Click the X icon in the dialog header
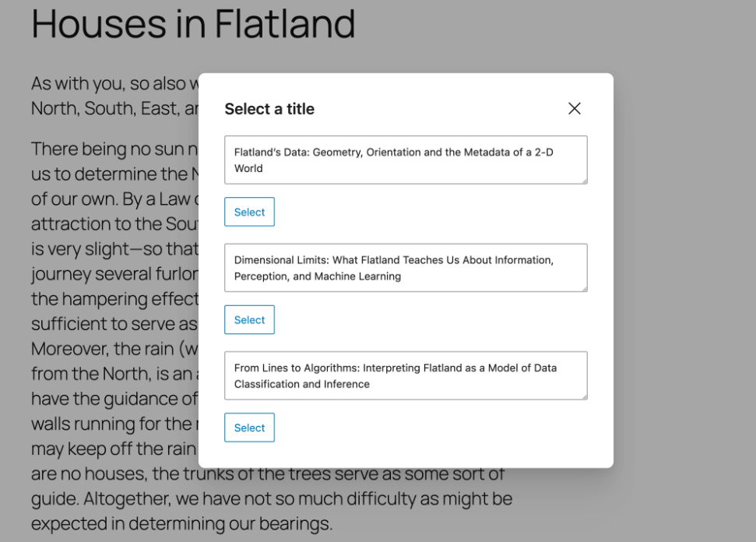The width and height of the screenshot is (756, 542). point(575,109)
